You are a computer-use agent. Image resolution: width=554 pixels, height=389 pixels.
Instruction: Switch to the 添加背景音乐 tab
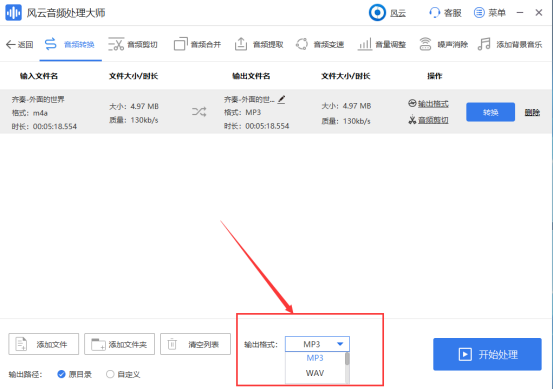tap(510, 45)
